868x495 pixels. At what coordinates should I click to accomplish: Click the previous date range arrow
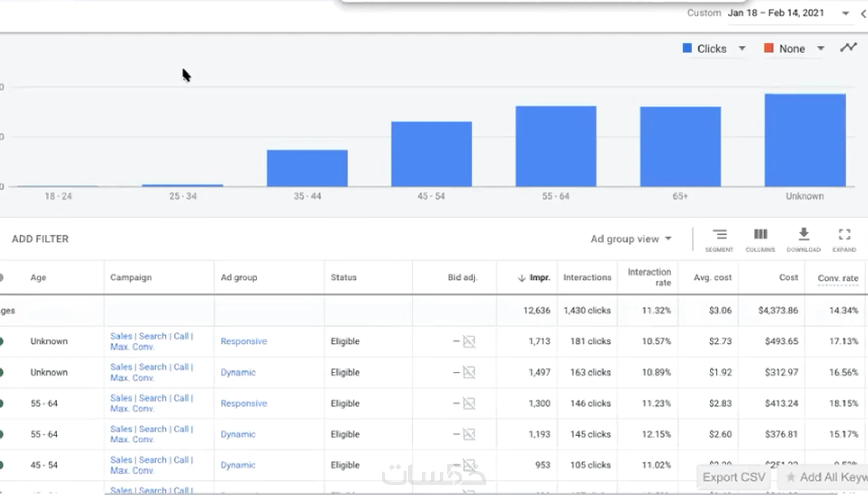(863, 14)
